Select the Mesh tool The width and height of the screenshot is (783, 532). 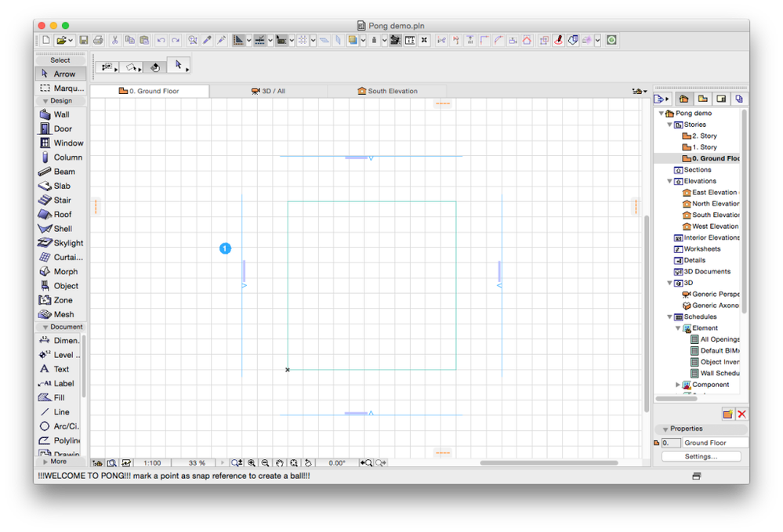click(60, 314)
